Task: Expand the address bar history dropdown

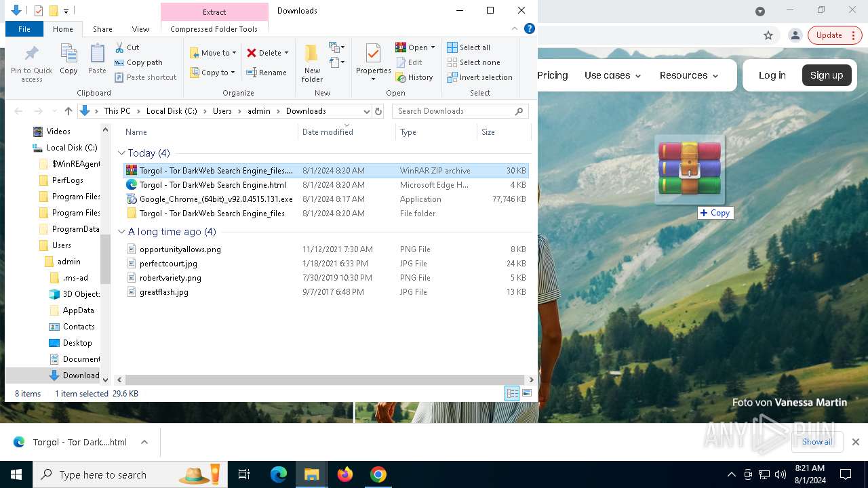Action: [367, 111]
